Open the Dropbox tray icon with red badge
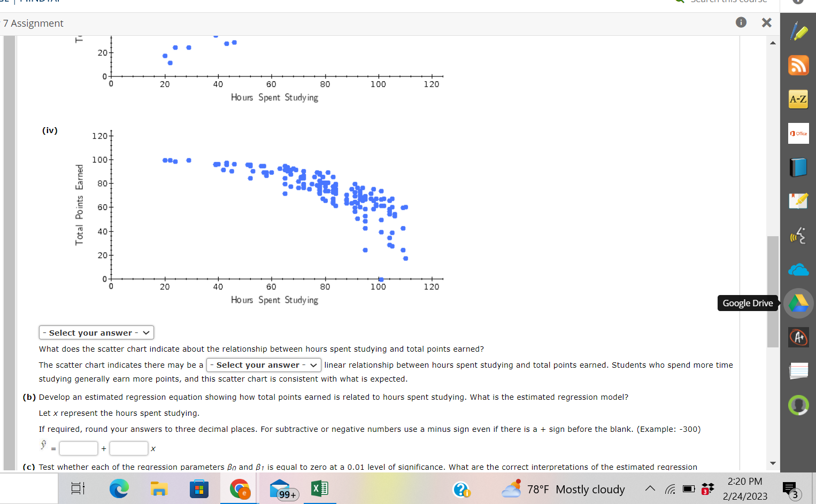Image resolution: width=816 pixels, height=504 pixels. pos(707,489)
